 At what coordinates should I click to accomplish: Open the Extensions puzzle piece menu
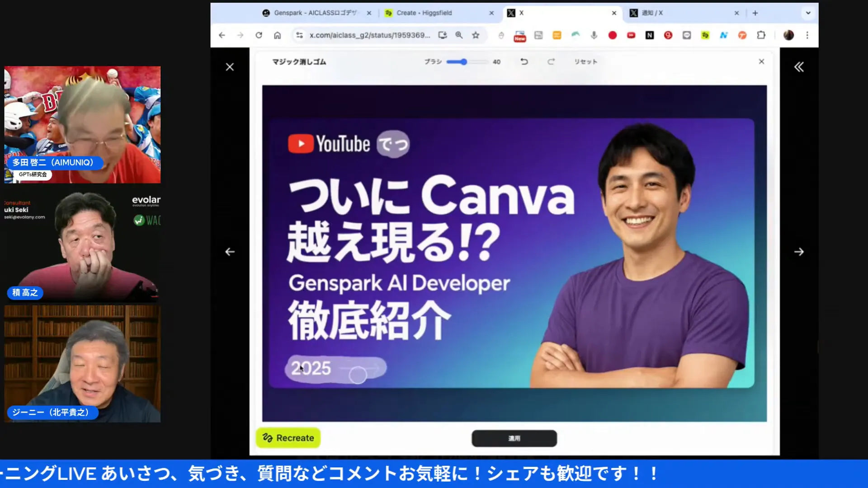[761, 35]
